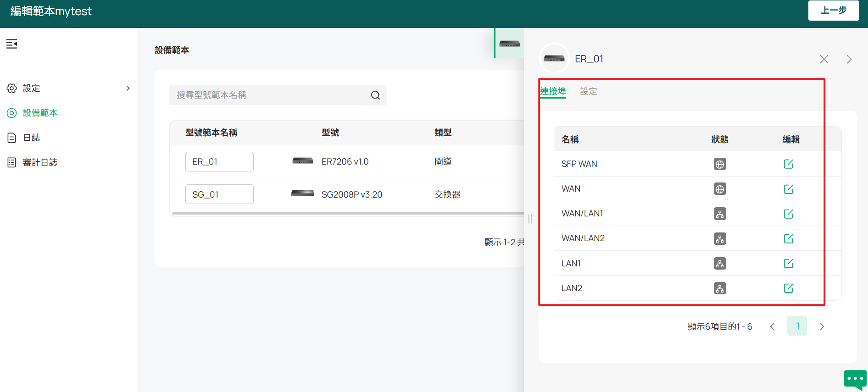Edit the WAN port
Image resolution: width=868 pixels, height=392 pixels.
pyautogui.click(x=789, y=189)
